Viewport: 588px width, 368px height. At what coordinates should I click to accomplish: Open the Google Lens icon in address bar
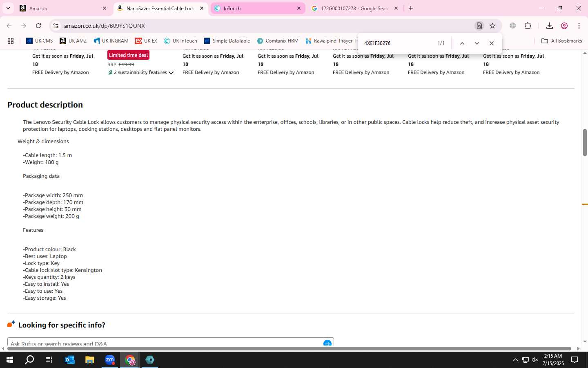[x=479, y=26]
